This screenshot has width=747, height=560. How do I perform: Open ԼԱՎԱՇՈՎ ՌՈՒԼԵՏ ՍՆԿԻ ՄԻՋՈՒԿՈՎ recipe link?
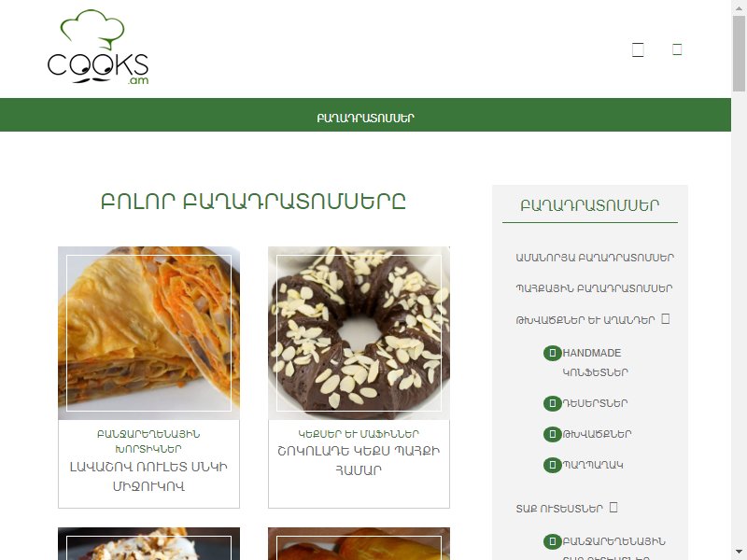tap(148, 476)
